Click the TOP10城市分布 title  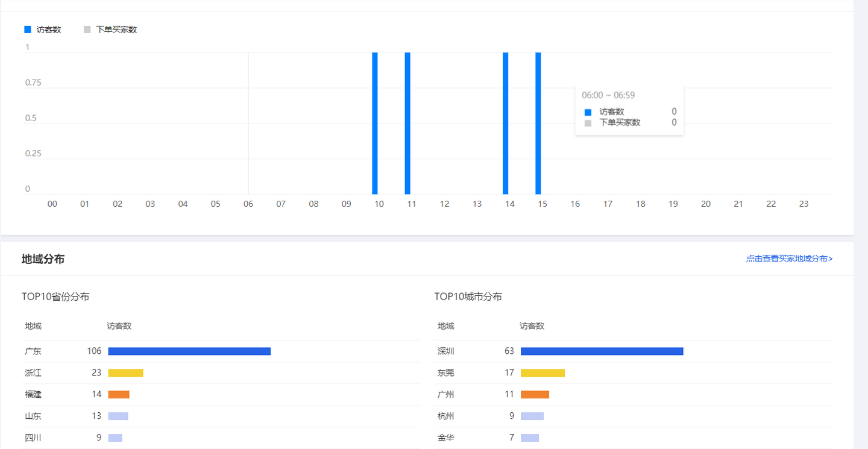pos(468,297)
